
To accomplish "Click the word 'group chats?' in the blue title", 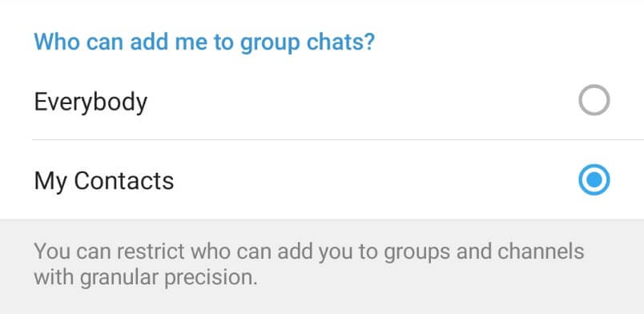I will pos(308,42).
